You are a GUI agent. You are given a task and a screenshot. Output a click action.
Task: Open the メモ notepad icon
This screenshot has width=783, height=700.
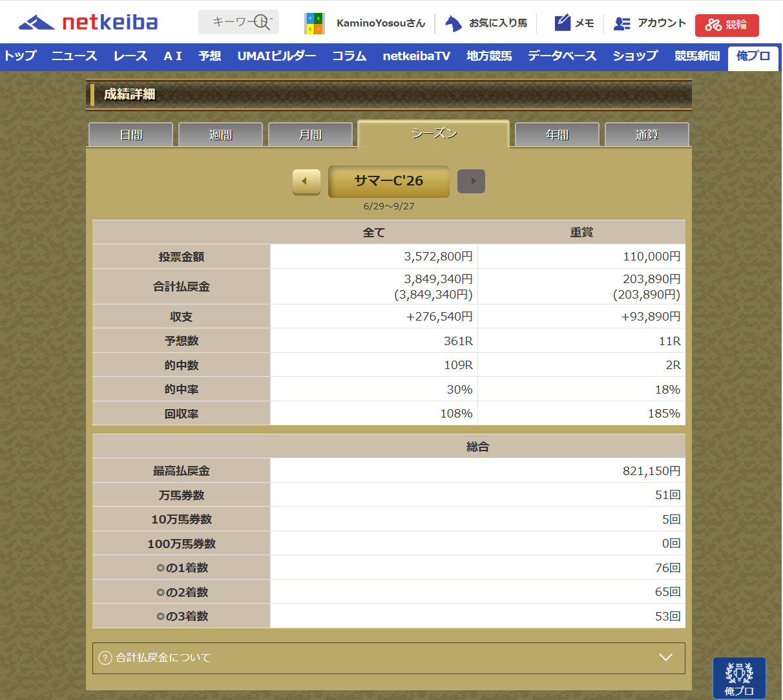563,23
